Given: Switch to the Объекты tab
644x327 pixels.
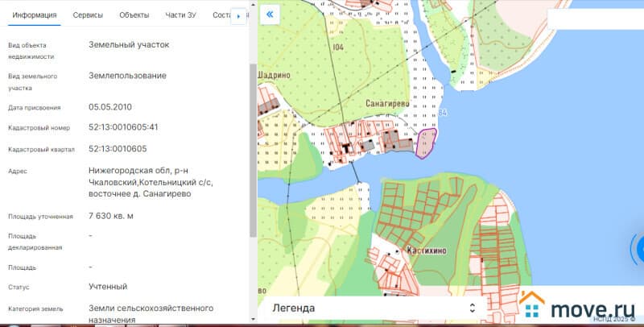Looking at the screenshot, I should click(134, 15).
